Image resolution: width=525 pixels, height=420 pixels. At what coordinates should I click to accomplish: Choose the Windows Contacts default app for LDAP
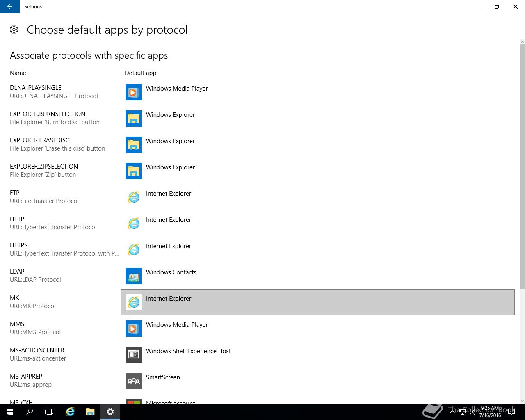coord(318,276)
